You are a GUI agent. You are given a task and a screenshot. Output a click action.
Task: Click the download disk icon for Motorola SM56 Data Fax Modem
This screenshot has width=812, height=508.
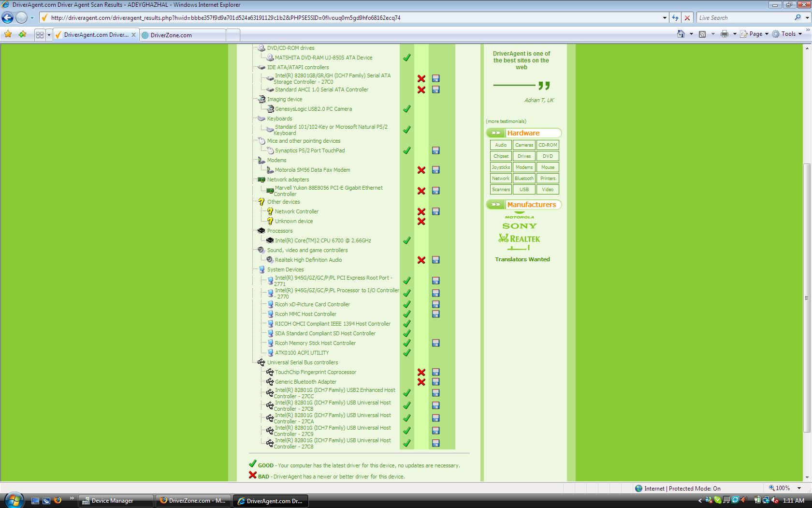pyautogui.click(x=435, y=170)
